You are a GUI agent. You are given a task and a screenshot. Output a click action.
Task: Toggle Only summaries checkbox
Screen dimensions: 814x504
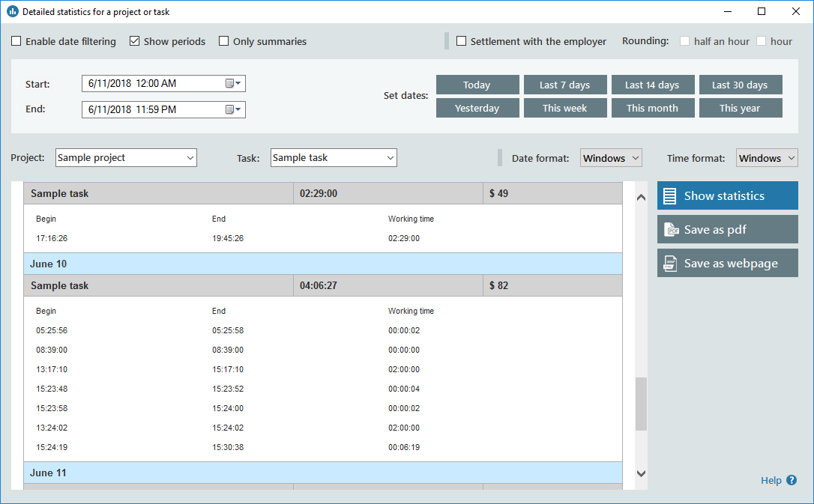[x=224, y=42]
